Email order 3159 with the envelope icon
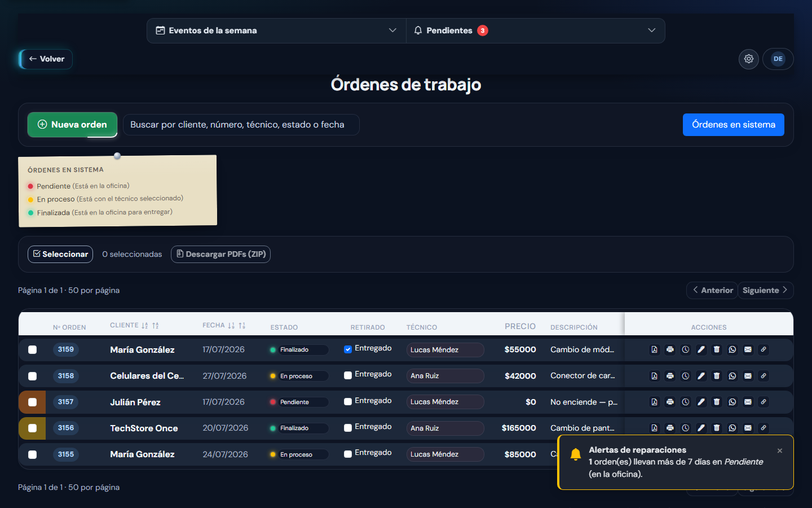 click(748, 349)
